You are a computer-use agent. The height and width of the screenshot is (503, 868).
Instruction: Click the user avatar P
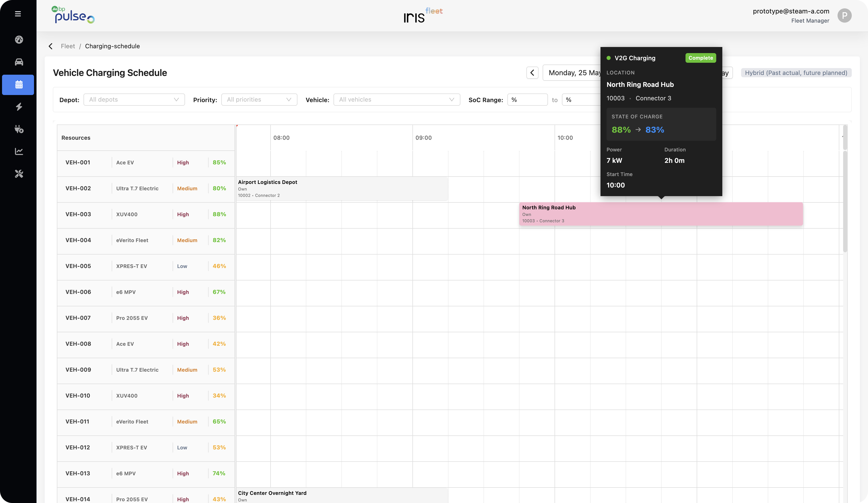point(844,15)
